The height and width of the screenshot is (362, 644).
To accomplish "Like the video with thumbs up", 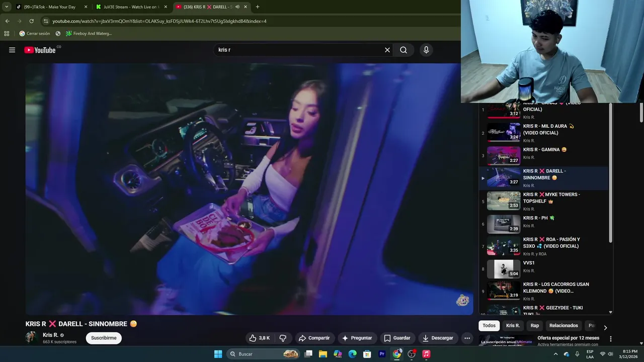I will point(260,338).
